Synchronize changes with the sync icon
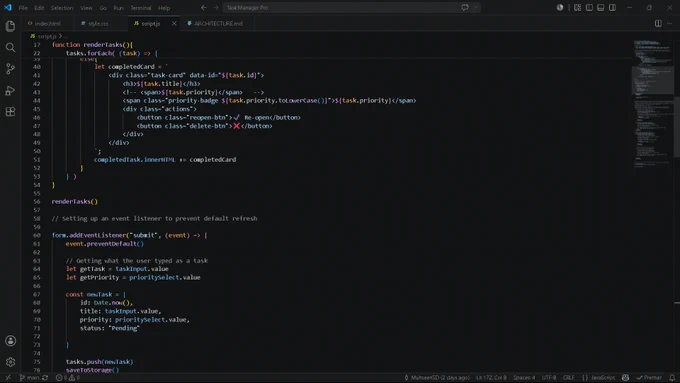The image size is (680, 383). click(45, 377)
